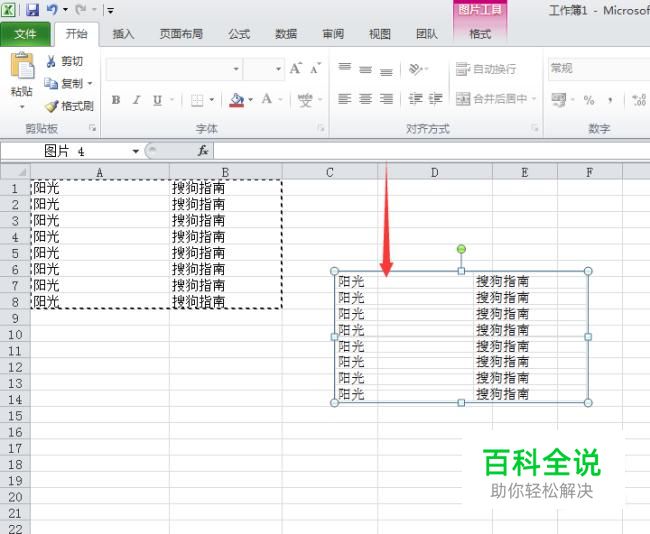Align text right
The height and width of the screenshot is (534, 650).
386,99
